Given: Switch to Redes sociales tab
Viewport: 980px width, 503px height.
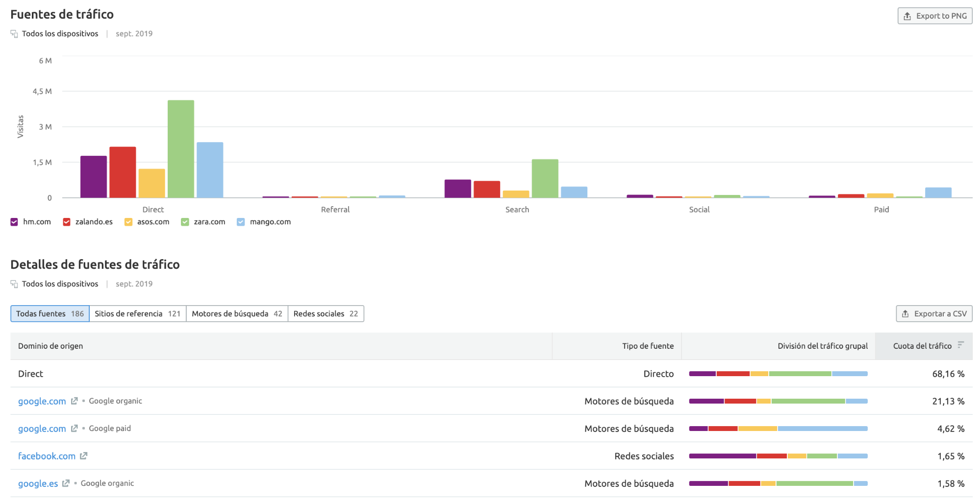Looking at the screenshot, I should (x=326, y=313).
